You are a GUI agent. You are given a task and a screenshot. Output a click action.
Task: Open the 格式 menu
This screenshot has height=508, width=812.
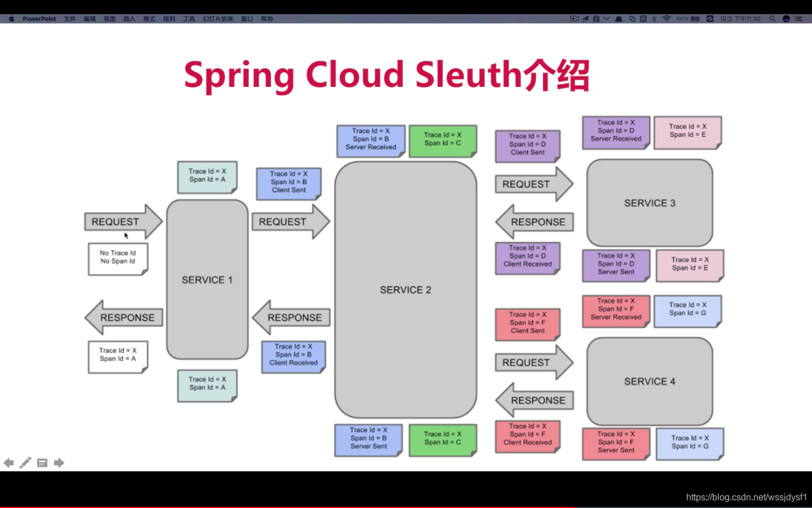(149, 19)
